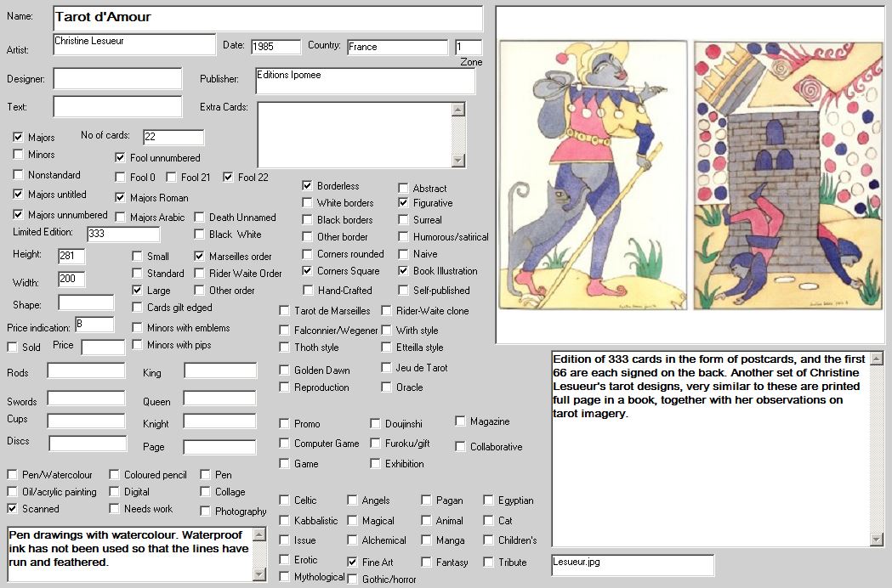Image resolution: width=892 pixels, height=588 pixels.
Task: Mark the deck as Sold
Action: coord(12,347)
